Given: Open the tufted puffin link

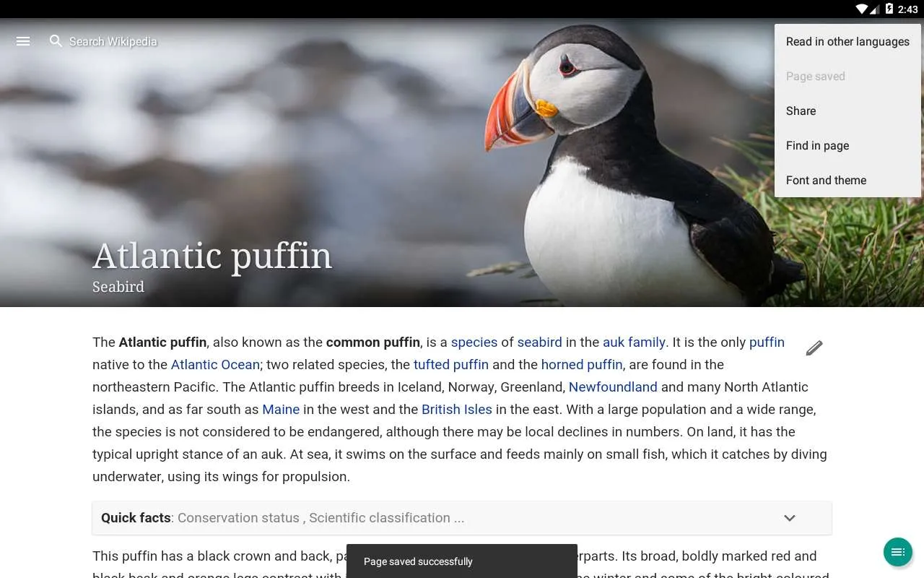Looking at the screenshot, I should (451, 365).
